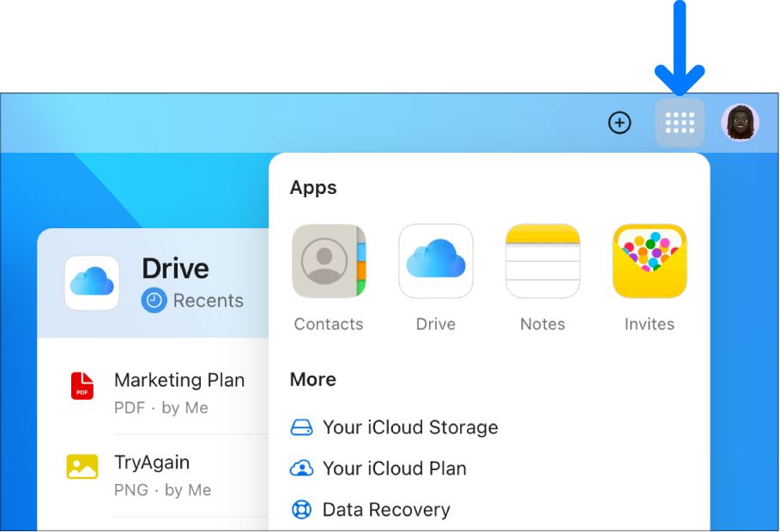781x532 pixels.
Task: Click the hard drive icon next to Your iCloud Storage
Action: click(302, 426)
